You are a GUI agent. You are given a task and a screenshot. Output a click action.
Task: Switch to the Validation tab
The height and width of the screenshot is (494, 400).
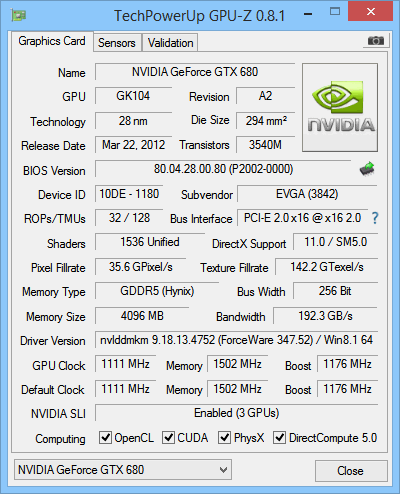170,43
